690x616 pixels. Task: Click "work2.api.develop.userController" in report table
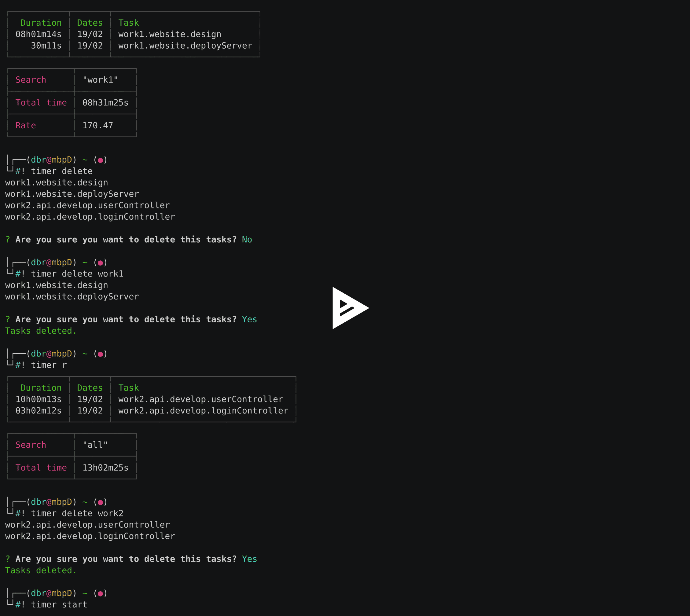point(201,399)
